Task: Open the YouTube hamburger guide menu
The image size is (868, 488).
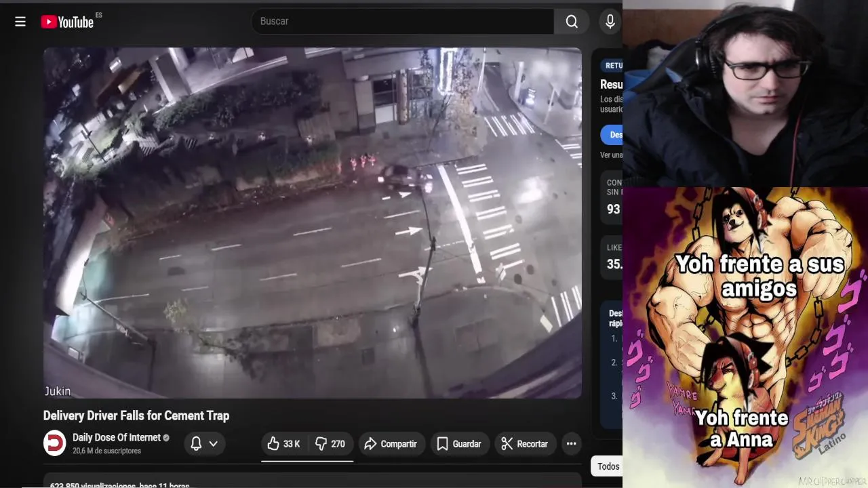Action: click(20, 22)
